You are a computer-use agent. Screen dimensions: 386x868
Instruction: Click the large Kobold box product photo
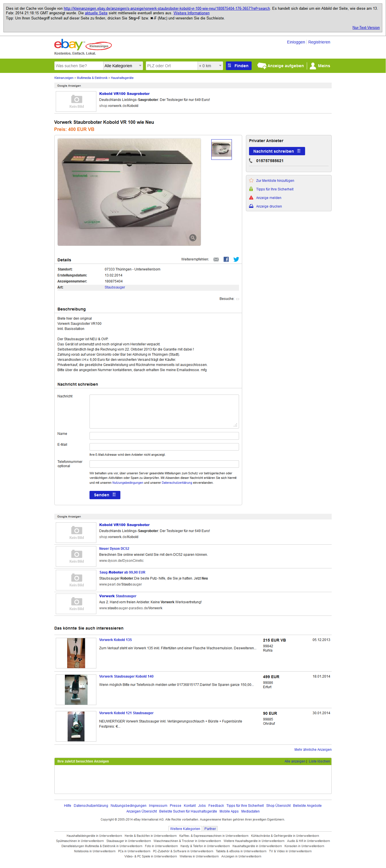tap(129, 192)
